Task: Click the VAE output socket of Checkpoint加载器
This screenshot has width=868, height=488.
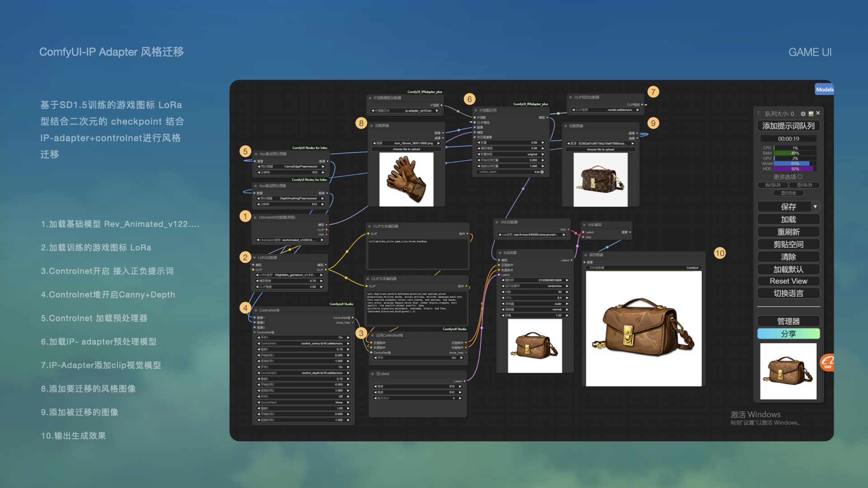Action: pos(326,235)
